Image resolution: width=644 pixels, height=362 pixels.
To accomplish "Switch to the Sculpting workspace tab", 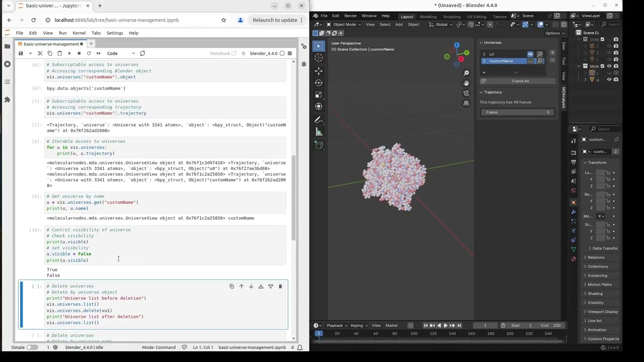I will pos(451,16).
